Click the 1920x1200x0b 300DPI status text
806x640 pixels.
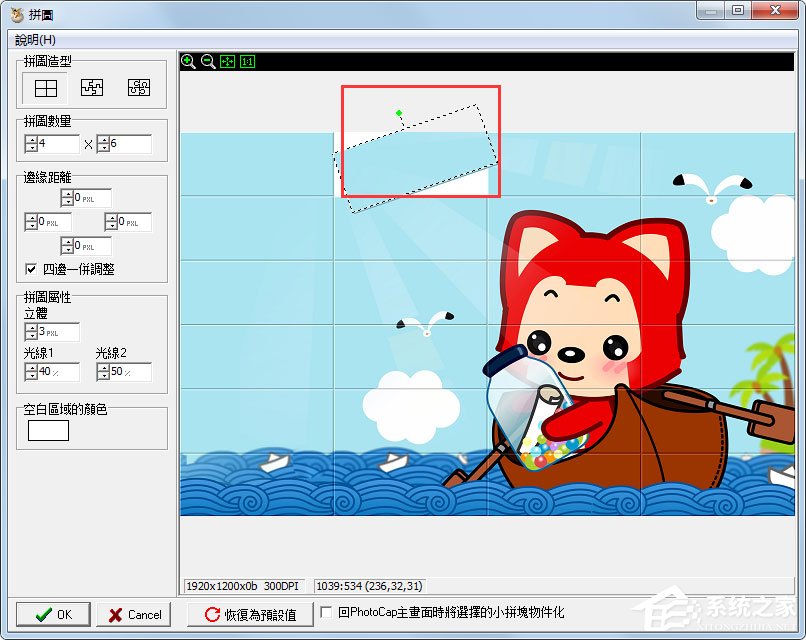242,586
